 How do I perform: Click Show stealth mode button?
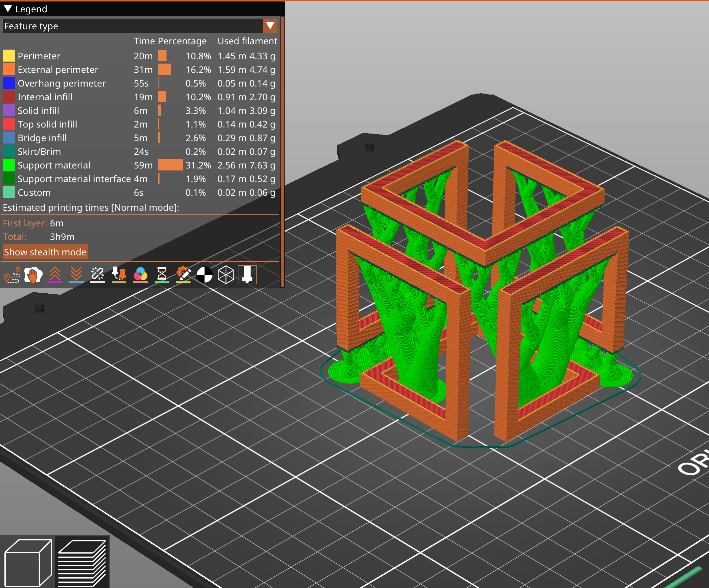coord(45,252)
